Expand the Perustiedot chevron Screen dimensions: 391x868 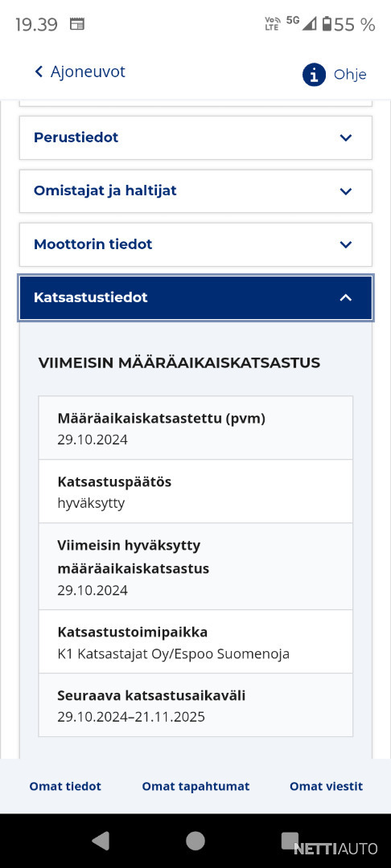point(346,137)
